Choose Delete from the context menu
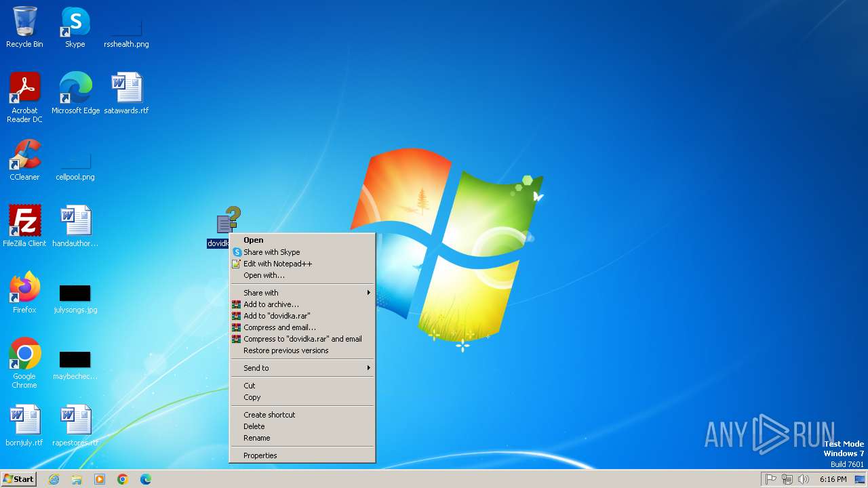868x488 pixels. [302, 426]
